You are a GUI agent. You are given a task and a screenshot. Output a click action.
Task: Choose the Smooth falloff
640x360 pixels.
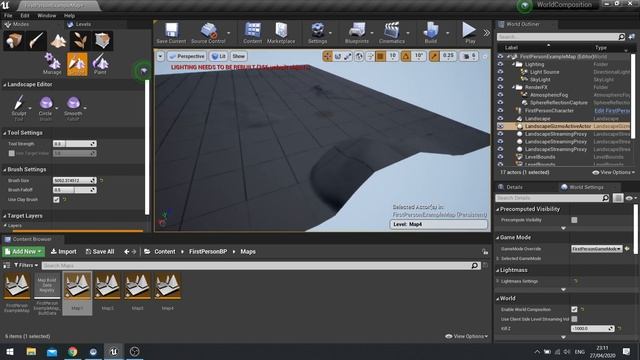73,108
